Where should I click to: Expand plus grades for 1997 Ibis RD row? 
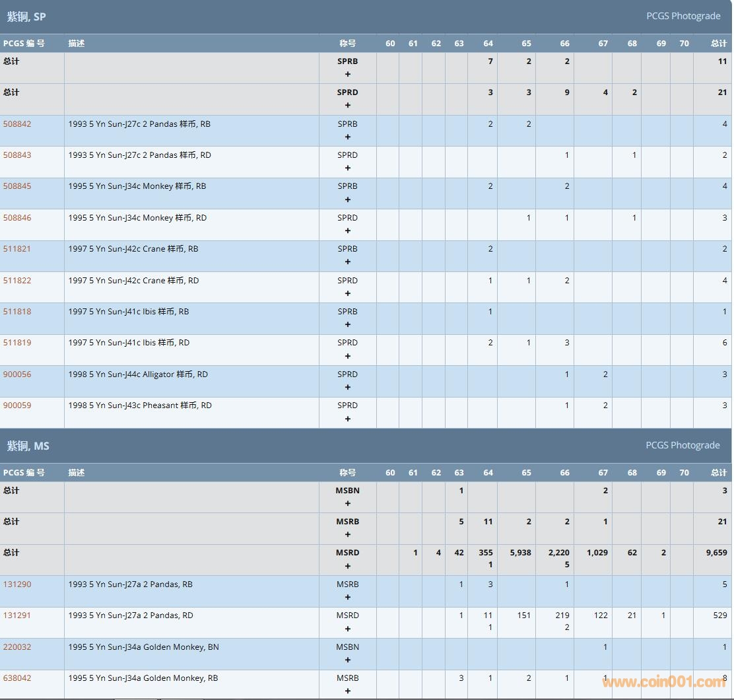tap(348, 357)
